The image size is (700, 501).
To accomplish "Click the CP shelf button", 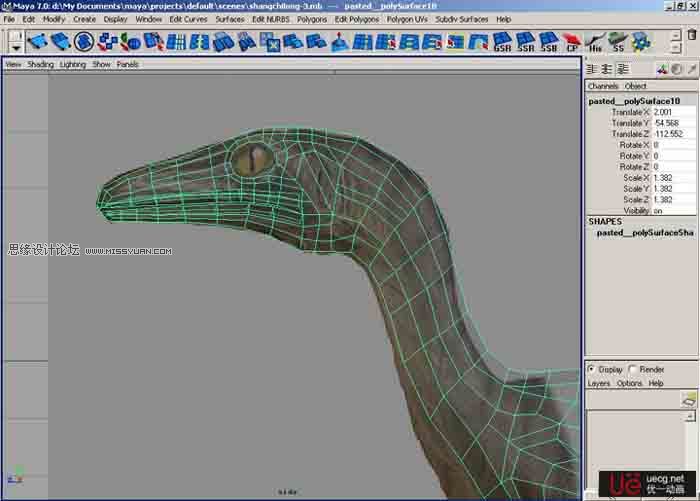I will click(x=572, y=42).
